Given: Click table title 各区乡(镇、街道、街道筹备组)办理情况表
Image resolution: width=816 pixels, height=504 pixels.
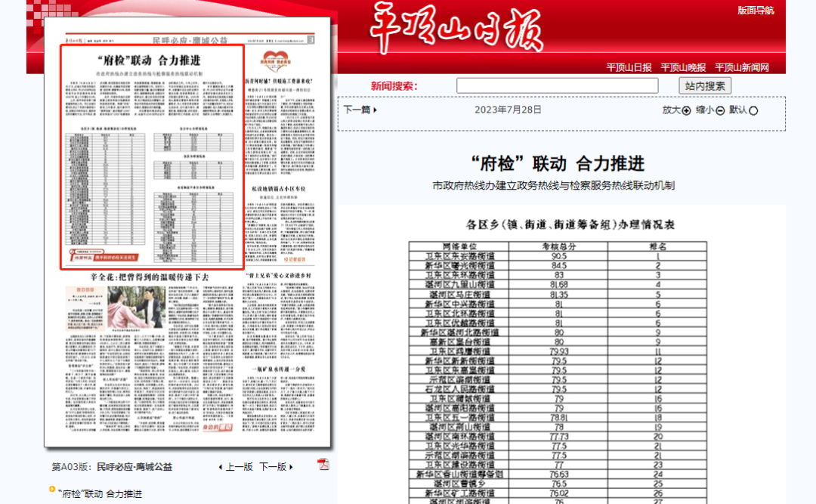Looking at the screenshot, I should (x=570, y=224).
